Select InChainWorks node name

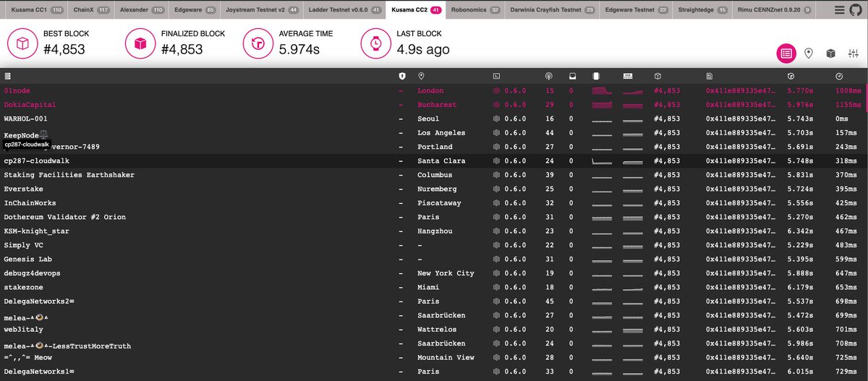click(x=30, y=203)
